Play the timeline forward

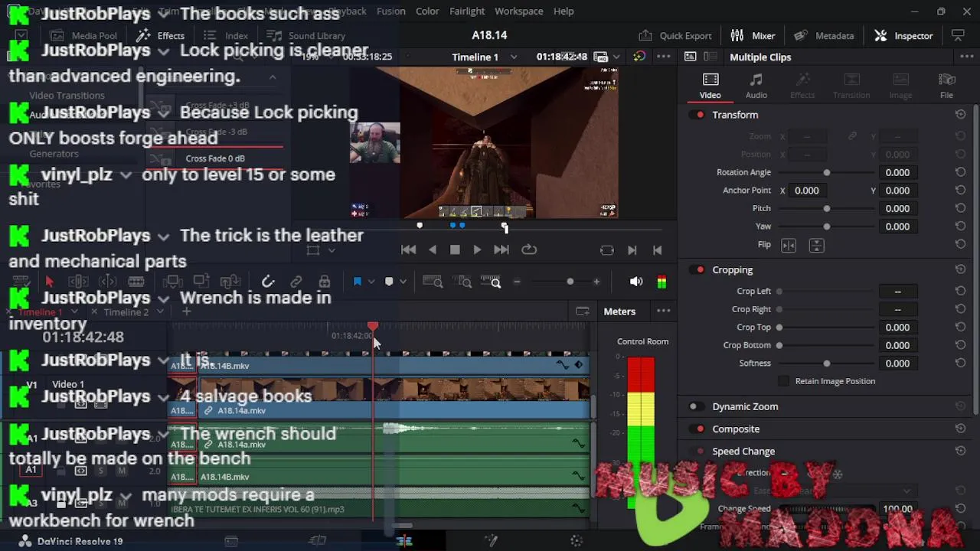pos(477,249)
